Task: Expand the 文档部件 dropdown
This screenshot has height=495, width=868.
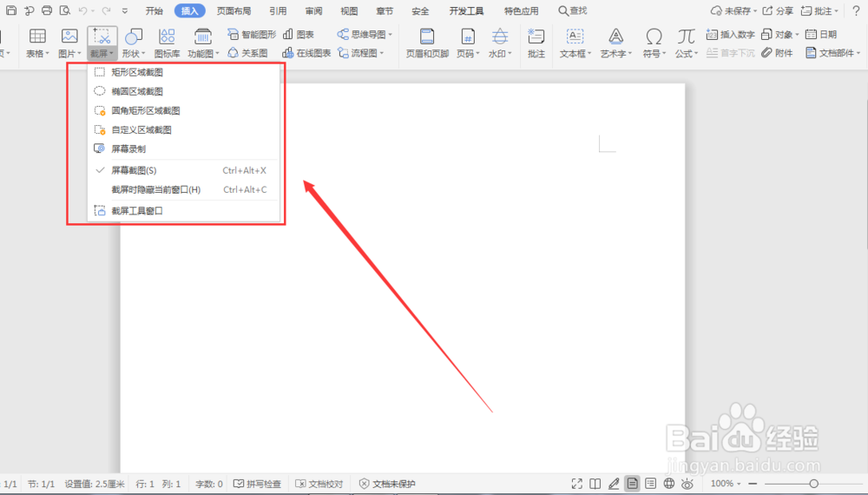Action: [x=858, y=53]
